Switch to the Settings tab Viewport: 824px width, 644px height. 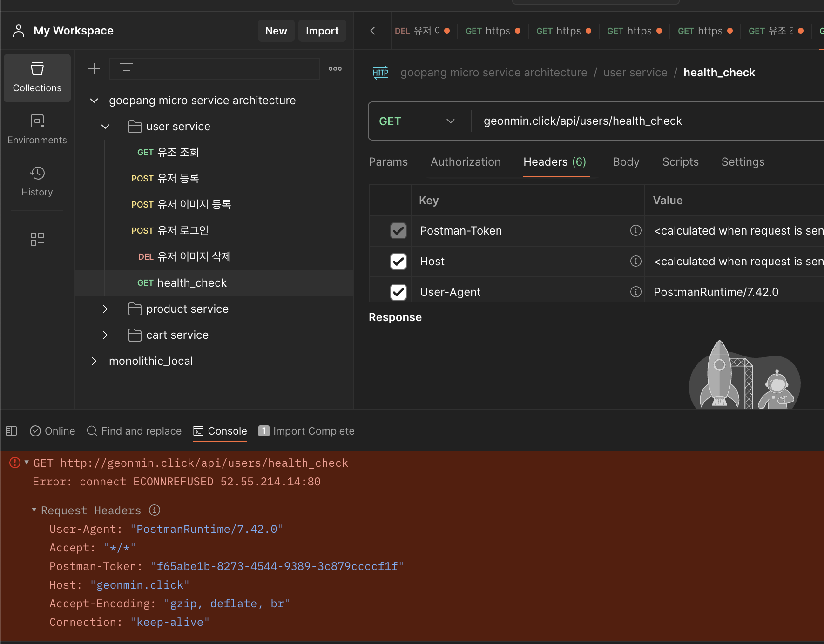[743, 162]
